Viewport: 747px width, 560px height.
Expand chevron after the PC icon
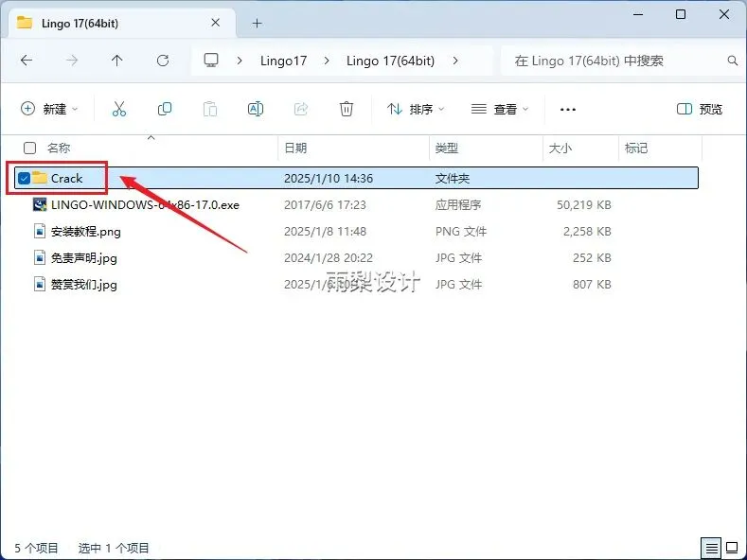pyautogui.click(x=240, y=61)
